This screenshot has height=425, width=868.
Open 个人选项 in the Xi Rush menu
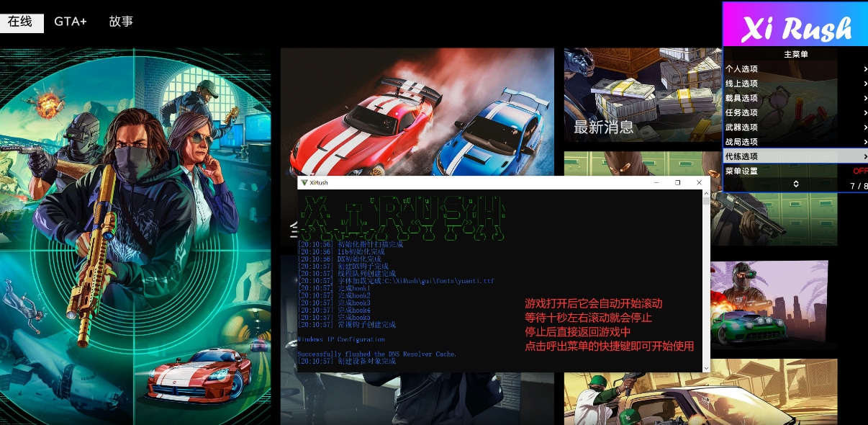(x=795, y=69)
